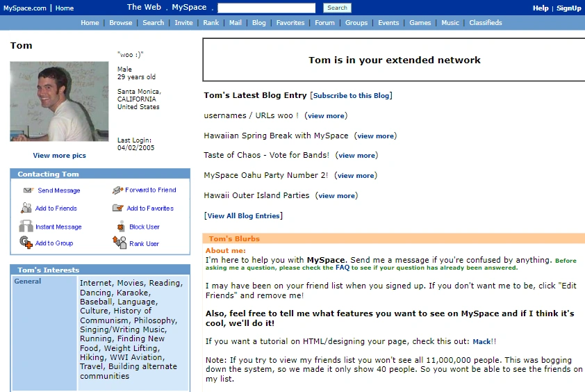Click the top-left Home link beside MySpace.com
The width and height of the screenshot is (585, 392).
coord(65,8)
